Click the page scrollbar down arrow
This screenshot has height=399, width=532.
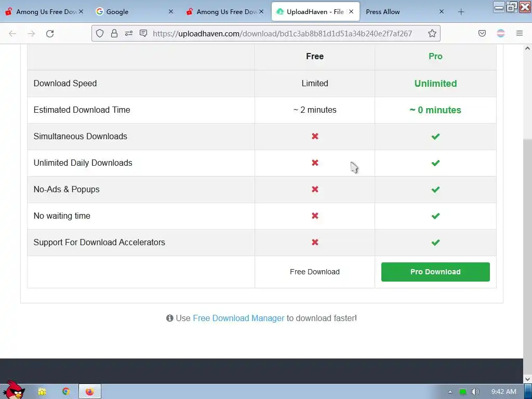point(527,379)
